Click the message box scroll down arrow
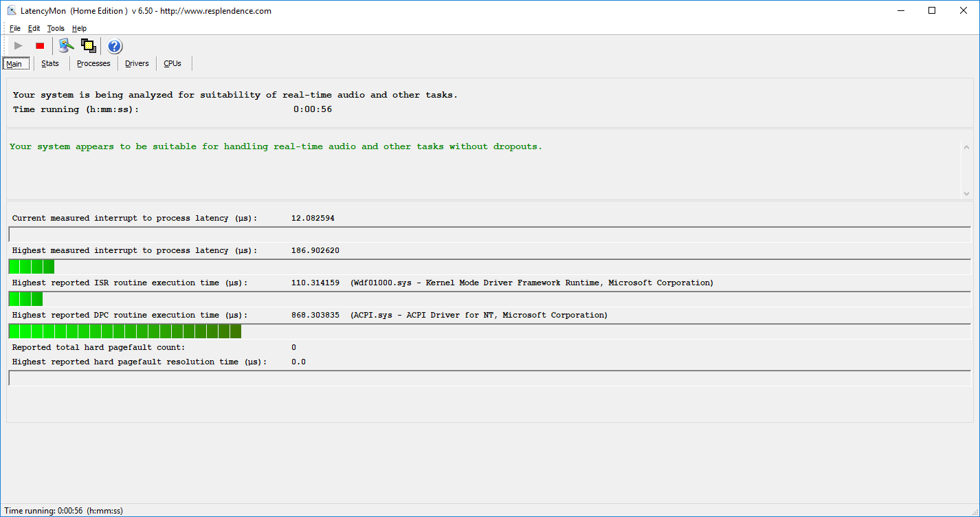Screen dimensions: 980x517 (x=966, y=194)
